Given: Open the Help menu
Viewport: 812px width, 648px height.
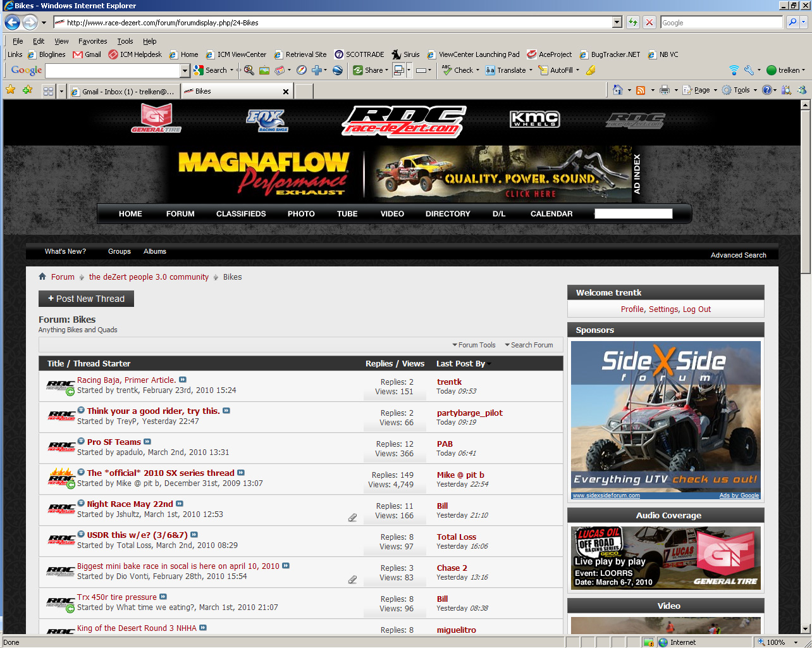Looking at the screenshot, I should 149,41.
